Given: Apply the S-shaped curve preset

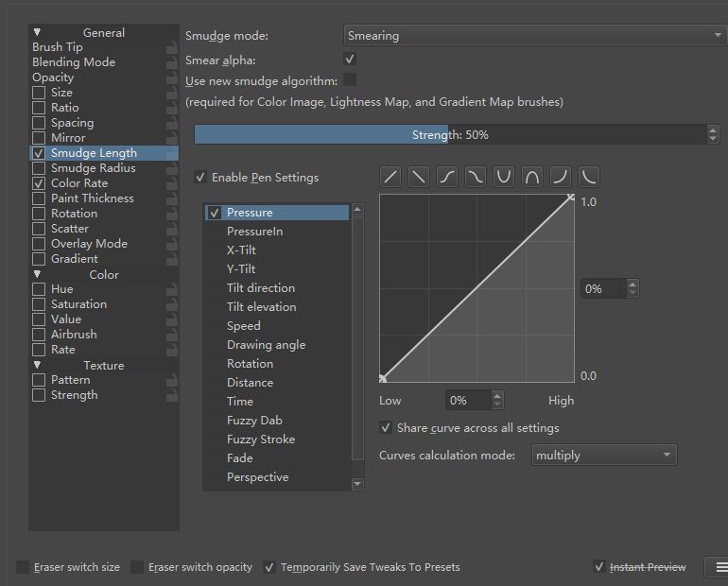Looking at the screenshot, I should (447, 177).
